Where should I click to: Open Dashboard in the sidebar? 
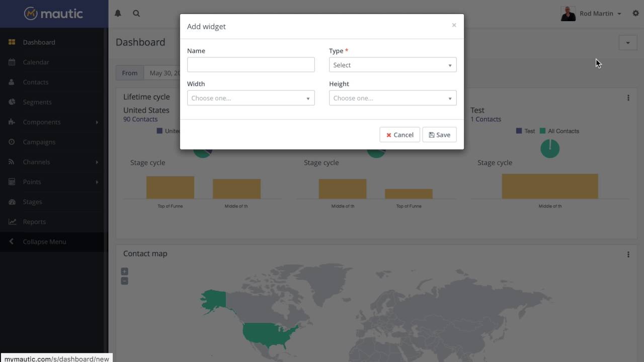tap(39, 42)
